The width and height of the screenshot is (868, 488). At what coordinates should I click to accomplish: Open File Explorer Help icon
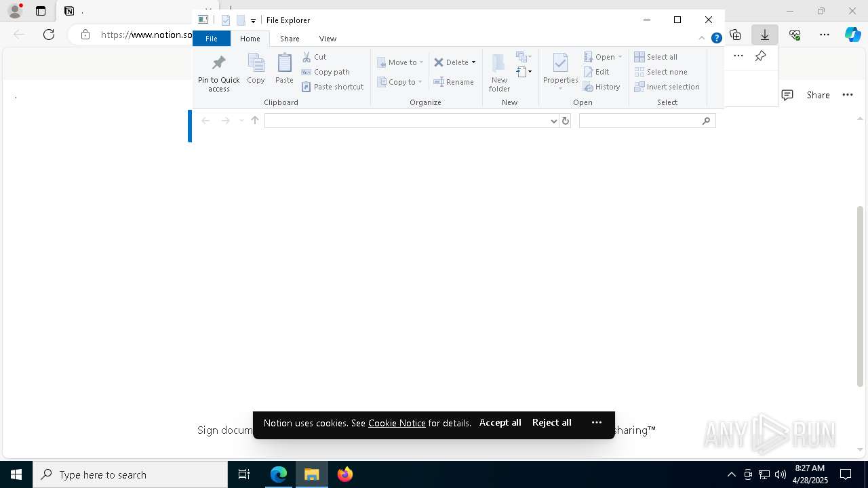[716, 39]
